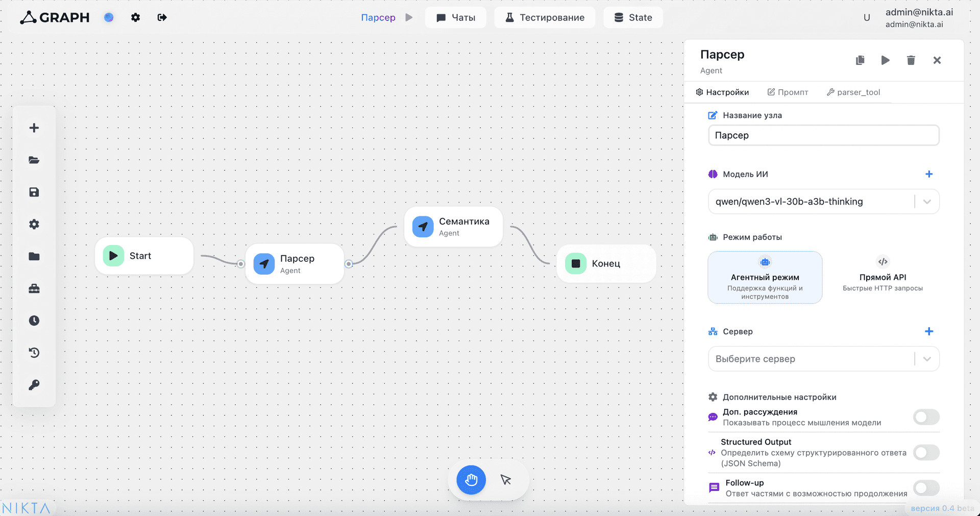Click the history icon in left sidebar
Viewport: 980px width, 516px height.
coord(34,353)
